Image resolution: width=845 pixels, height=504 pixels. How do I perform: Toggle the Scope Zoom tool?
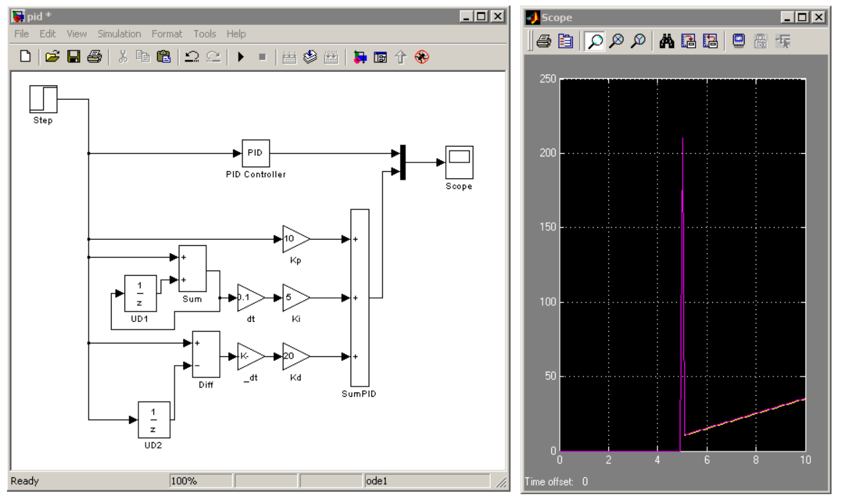coord(595,41)
